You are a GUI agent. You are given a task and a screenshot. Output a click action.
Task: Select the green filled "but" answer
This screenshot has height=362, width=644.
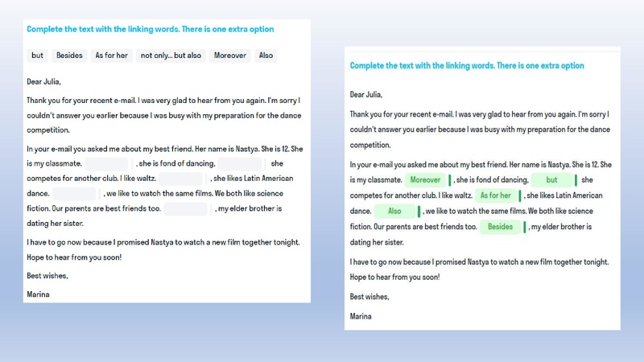[551, 180]
